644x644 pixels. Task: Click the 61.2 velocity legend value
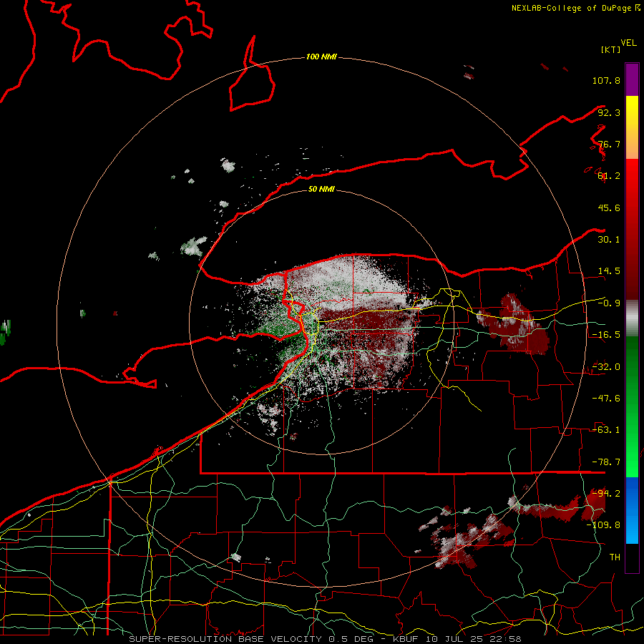pyautogui.click(x=609, y=176)
